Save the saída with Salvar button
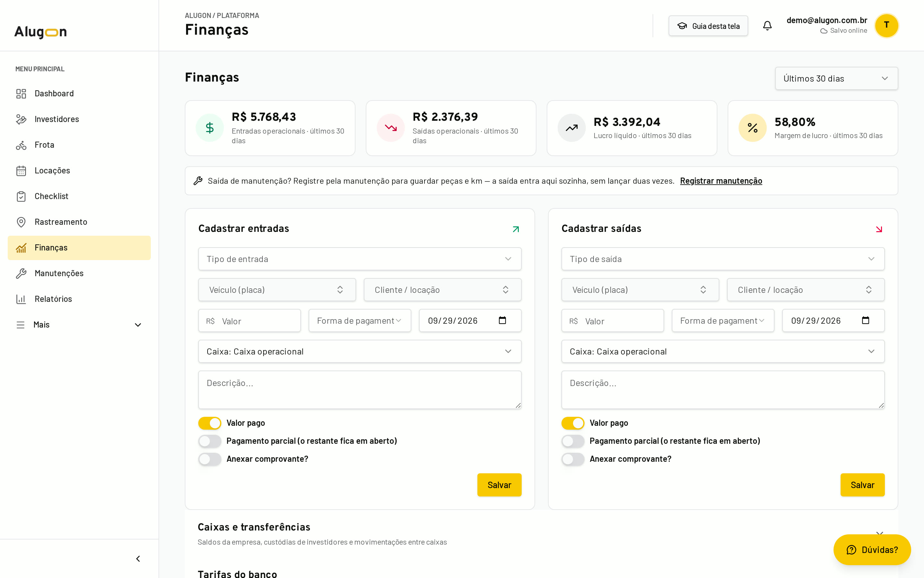The width and height of the screenshot is (924, 578). 862,485
